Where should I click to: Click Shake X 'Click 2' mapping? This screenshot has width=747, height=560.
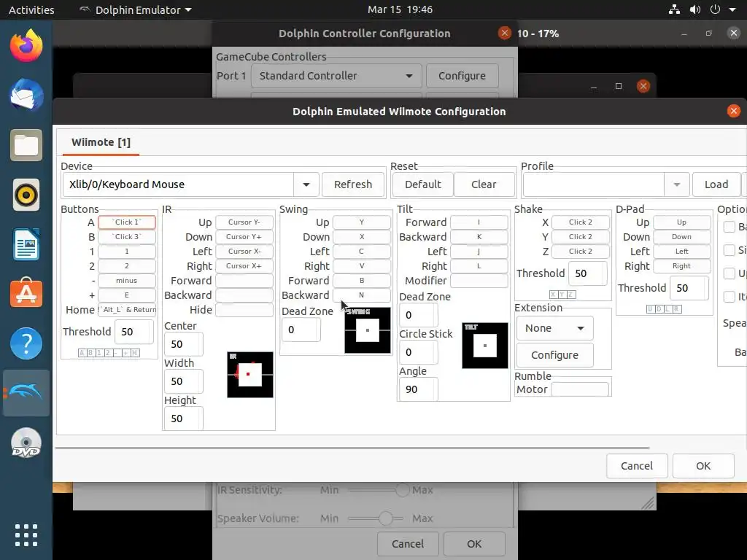[580, 222]
